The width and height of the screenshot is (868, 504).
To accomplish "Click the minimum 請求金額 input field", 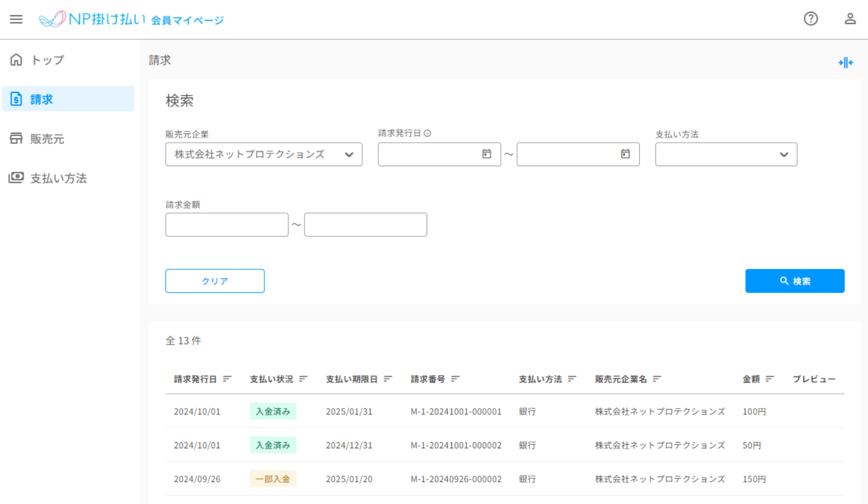I will point(226,225).
